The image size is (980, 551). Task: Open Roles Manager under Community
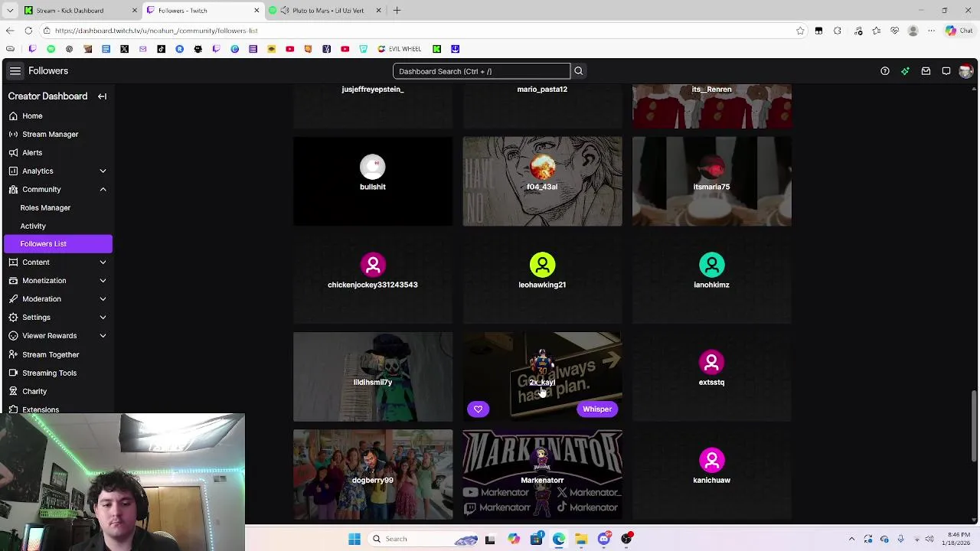tap(57, 207)
